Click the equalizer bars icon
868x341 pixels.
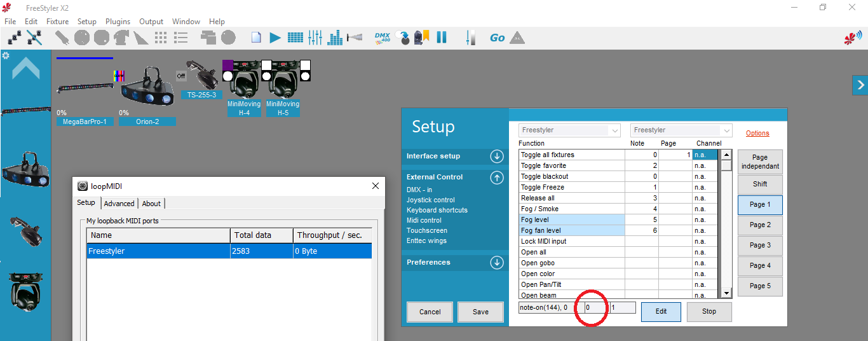335,38
